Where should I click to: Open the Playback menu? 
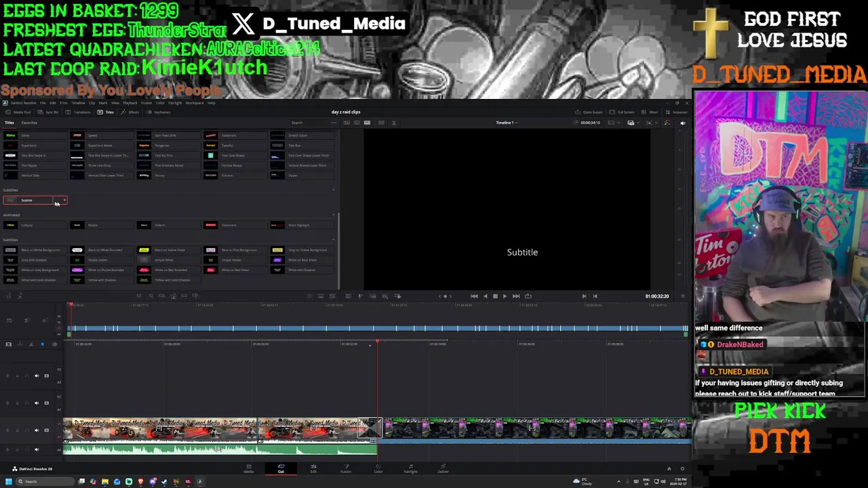[130, 103]
